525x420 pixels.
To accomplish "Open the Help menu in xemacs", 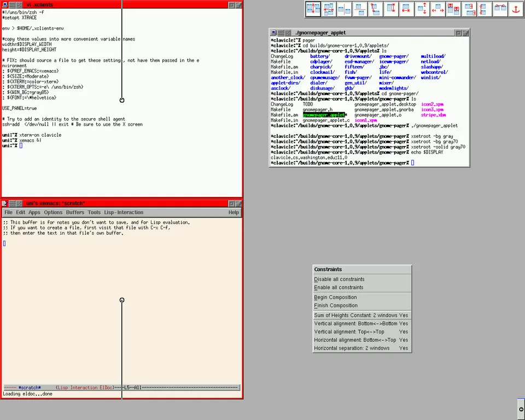I will [234, 212].
